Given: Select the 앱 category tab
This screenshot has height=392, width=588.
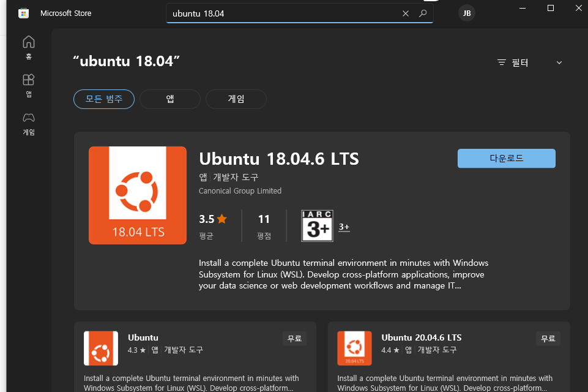Looking at the screenshot, I should click(x=170, y=99).
